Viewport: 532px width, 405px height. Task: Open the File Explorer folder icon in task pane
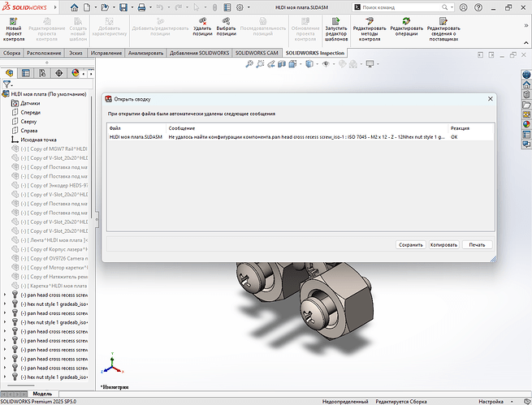point(526,105)
